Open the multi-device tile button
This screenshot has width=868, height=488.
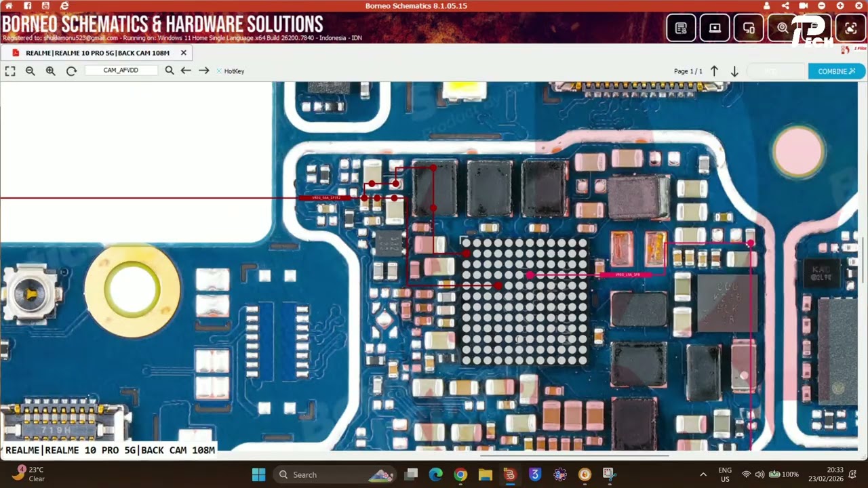[x=749, y=28]
